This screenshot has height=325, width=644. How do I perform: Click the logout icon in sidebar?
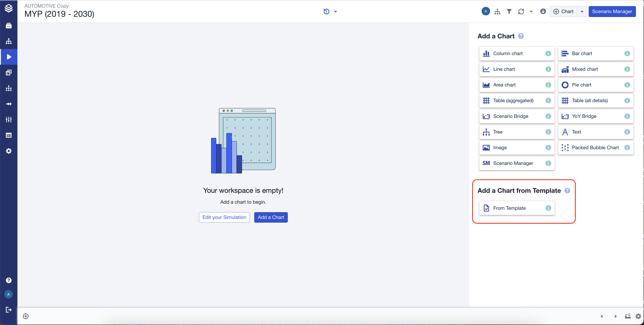coord(9,310)
